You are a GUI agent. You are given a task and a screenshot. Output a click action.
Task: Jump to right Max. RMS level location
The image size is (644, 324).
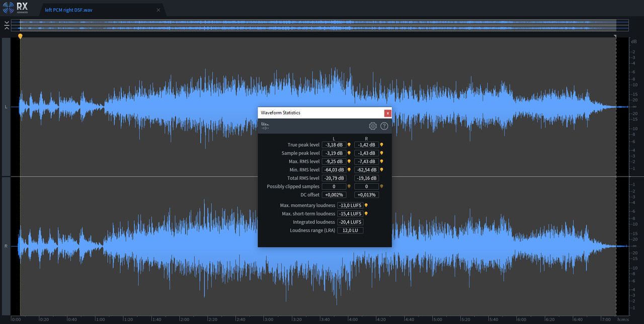[x=382, y=161]
